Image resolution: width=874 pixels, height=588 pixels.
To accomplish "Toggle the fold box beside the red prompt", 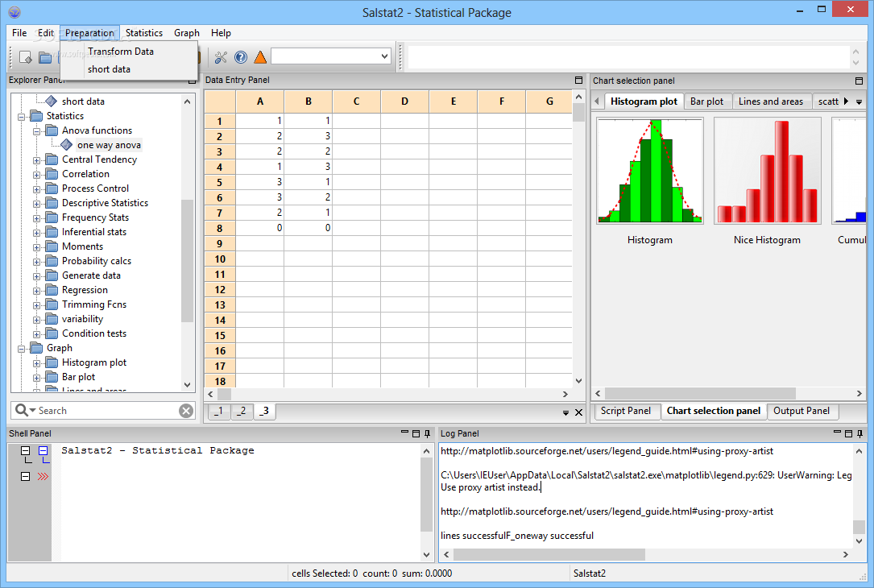I will 25,477.
